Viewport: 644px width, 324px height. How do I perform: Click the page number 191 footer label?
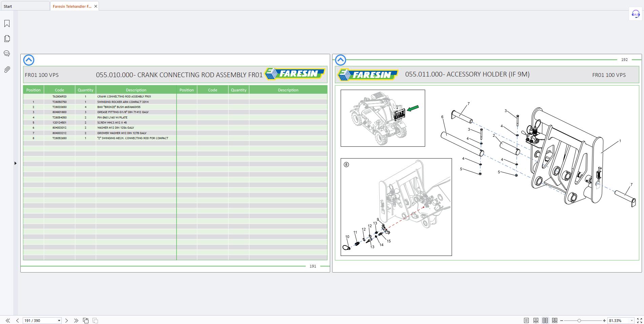(x=313, y=266)
